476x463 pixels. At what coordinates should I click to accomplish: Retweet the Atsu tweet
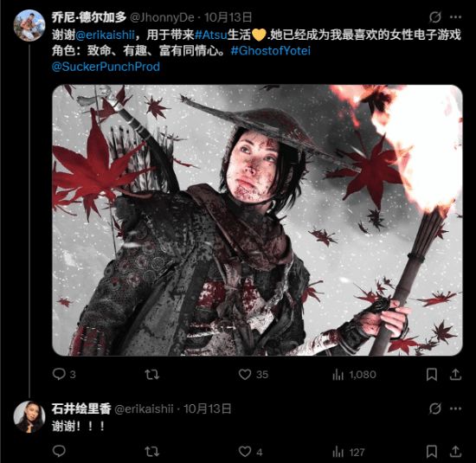coord(152,375)
